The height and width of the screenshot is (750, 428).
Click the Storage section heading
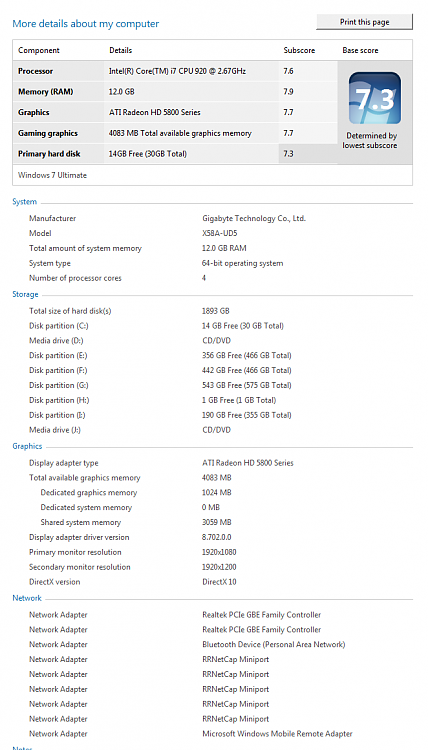point(25,295)
